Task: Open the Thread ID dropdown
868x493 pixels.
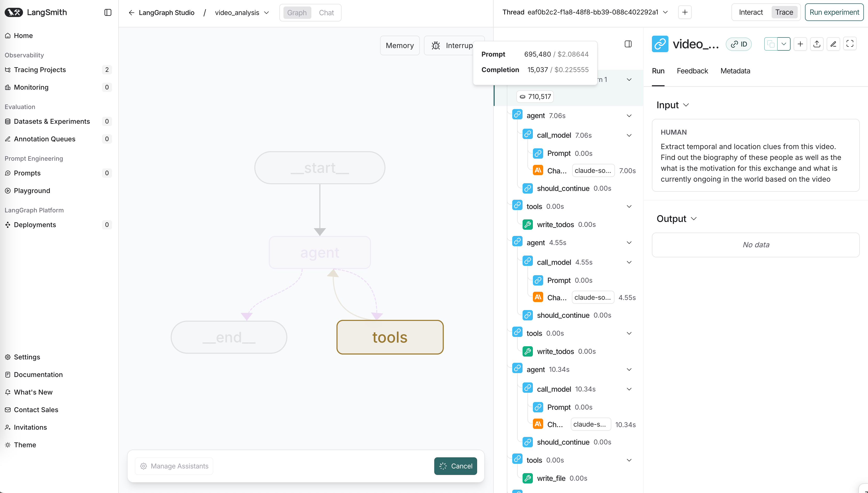Action: pos(665,12)
